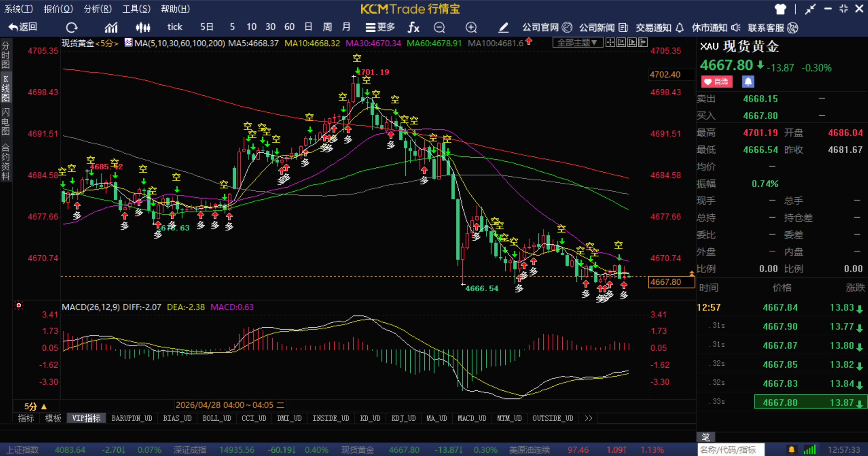Image resolution: width=868 pixels, height=456 pixels.
Task: Open the 分时图 side tab
Action: 5,55
